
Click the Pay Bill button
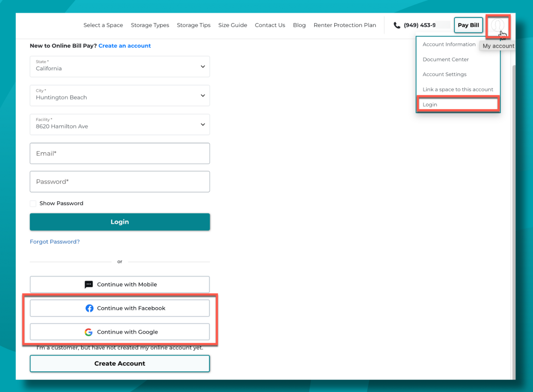[468, 25]
